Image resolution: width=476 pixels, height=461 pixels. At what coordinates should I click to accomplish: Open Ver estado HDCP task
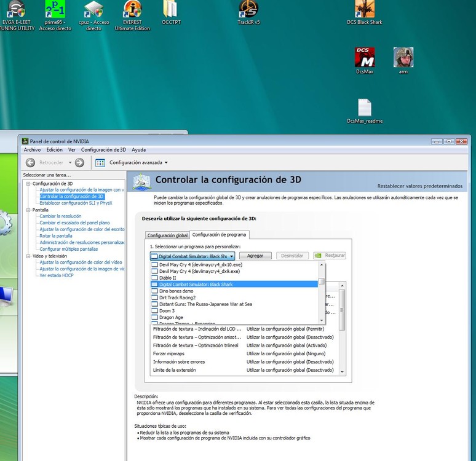tap(57, 275)
